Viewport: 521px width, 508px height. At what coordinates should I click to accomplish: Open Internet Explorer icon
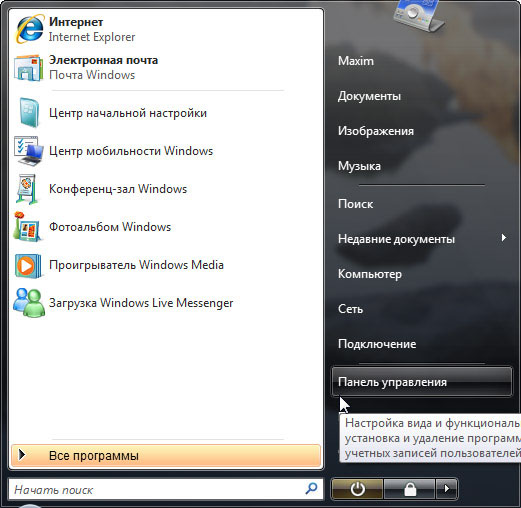29,29
